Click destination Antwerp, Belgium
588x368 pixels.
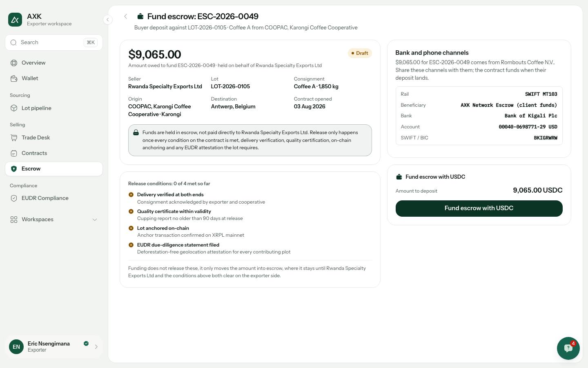pos(233,107)
